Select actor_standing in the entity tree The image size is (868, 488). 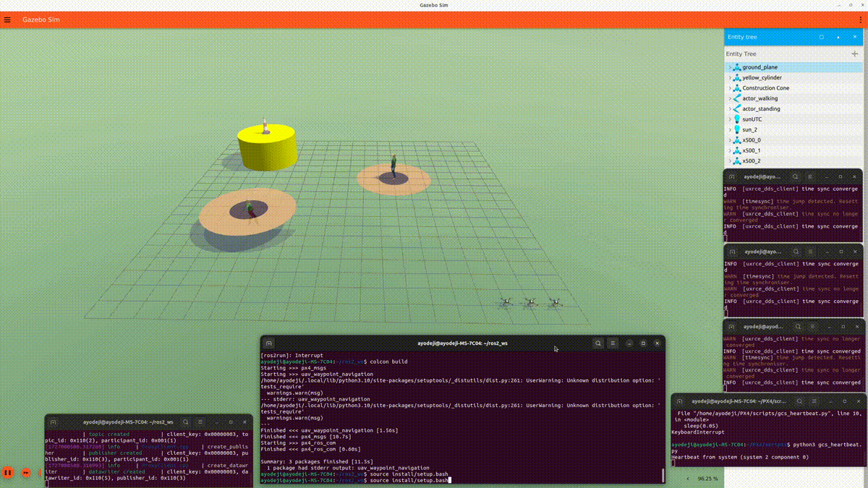coord(761,109)
